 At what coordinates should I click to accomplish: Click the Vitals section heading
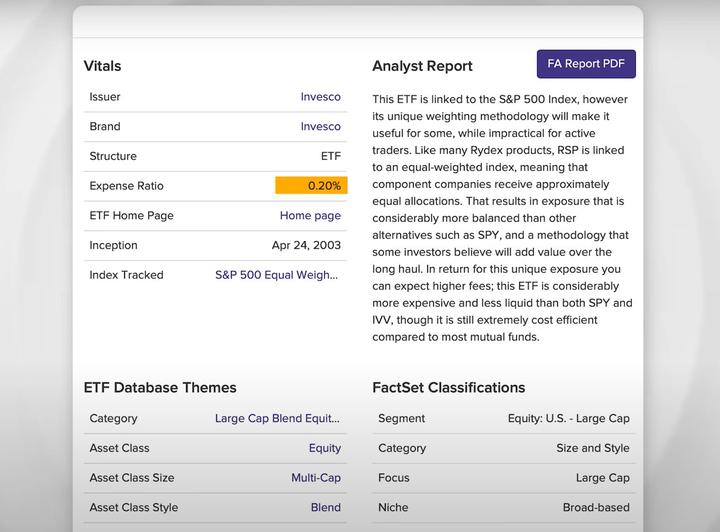coord(102,66)
